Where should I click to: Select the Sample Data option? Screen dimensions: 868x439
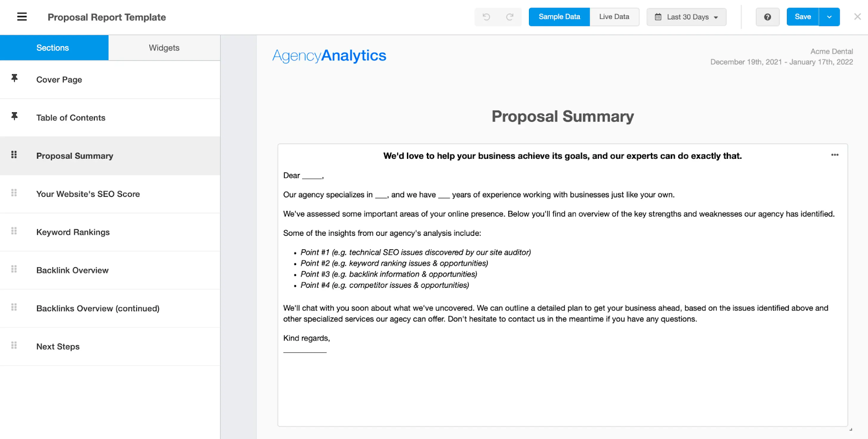558,17
